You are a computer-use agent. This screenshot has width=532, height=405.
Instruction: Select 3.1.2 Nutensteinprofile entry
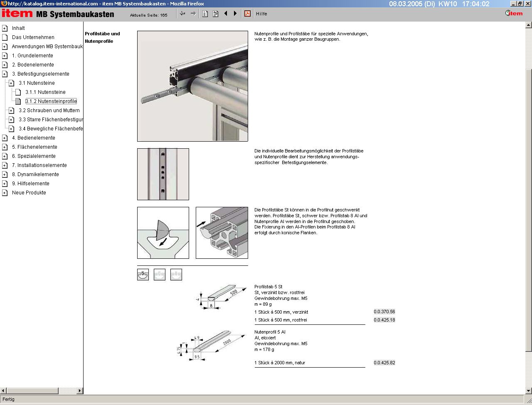51,101
